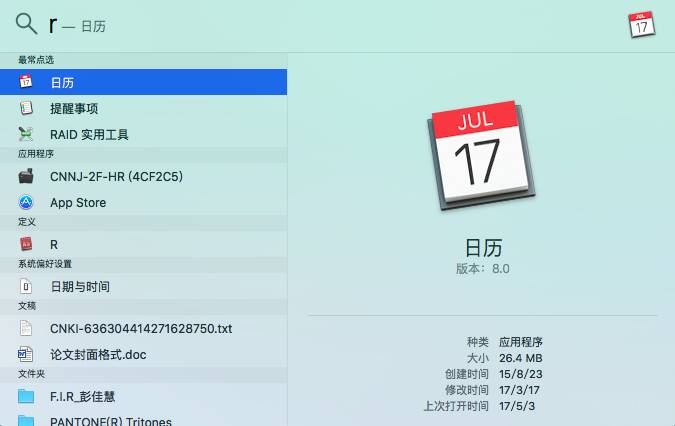Open the 提醒事项 Reminders result
The image size is (675, 426).
74,108
